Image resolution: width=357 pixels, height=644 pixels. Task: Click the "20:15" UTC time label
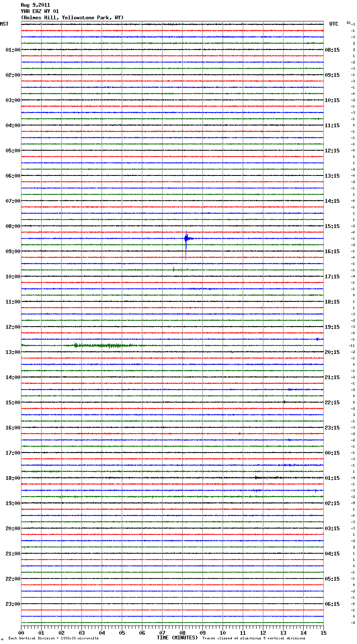[332, 352]
